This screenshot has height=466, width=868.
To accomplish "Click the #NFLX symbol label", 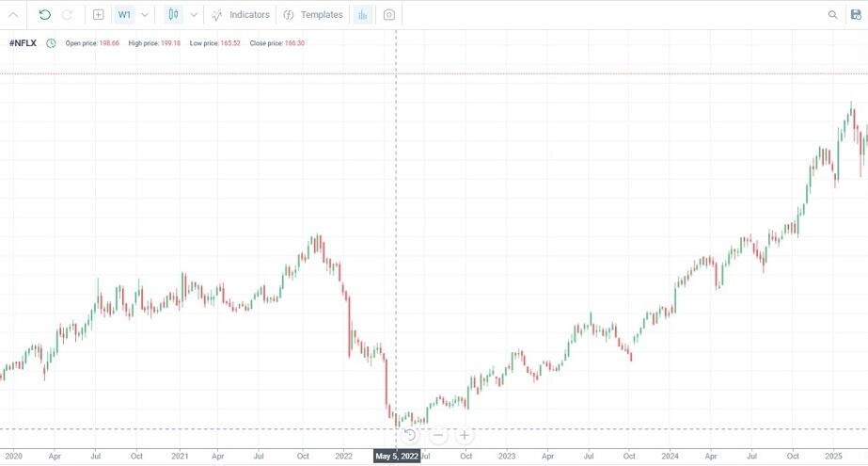I will (x=23, y=43).
